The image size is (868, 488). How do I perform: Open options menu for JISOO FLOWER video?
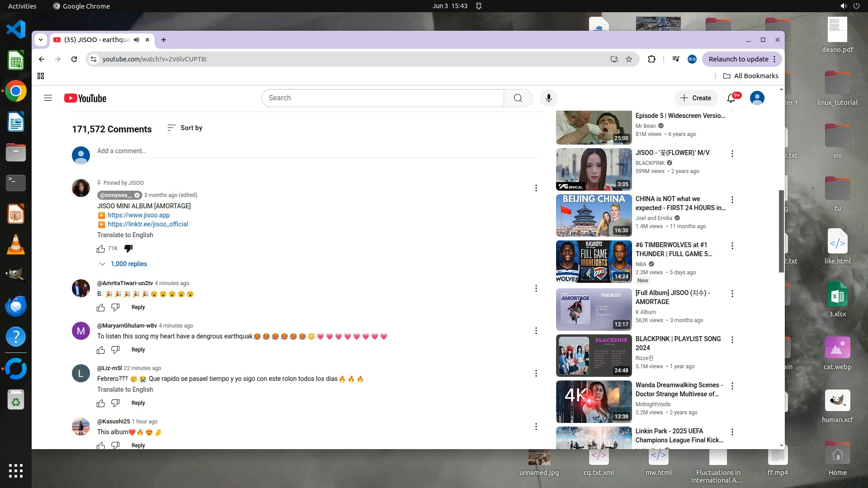[x=732, y=154]
